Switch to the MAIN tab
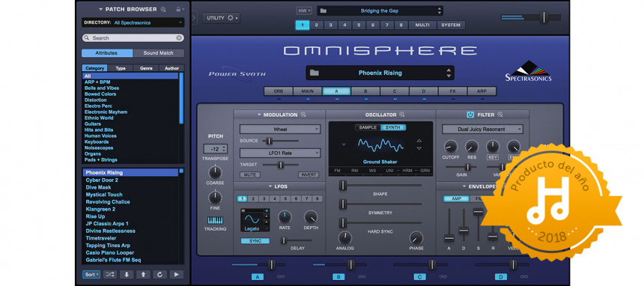This screenshot has width=644, height=286. (x=308, y=91)
